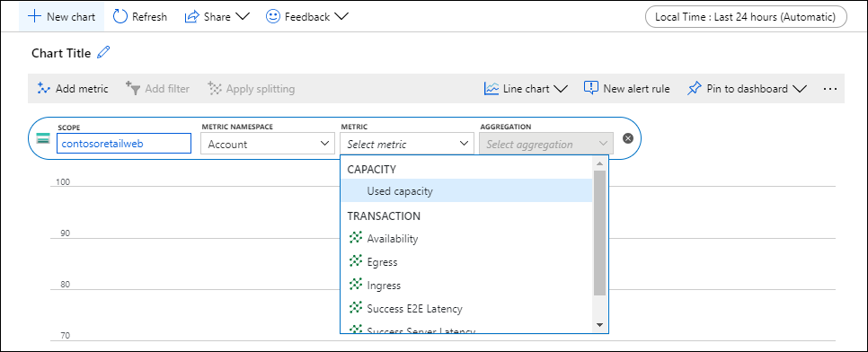Expand the Metric Namespace Account dropdown
Viewport: 868px width, 352px height.
267,144
